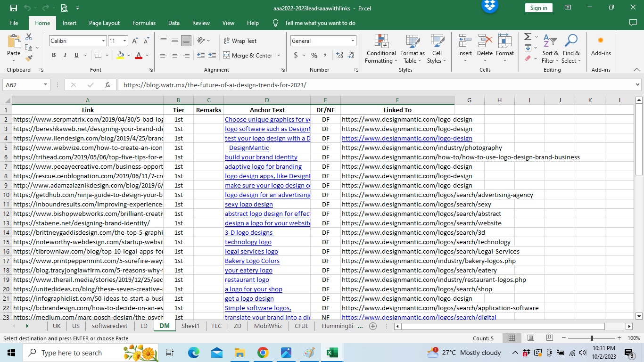Image resolution: width=644 pixels, height=362 pixels.
Task: Toggle Italic formatting
Action: (x=65, y=55)
